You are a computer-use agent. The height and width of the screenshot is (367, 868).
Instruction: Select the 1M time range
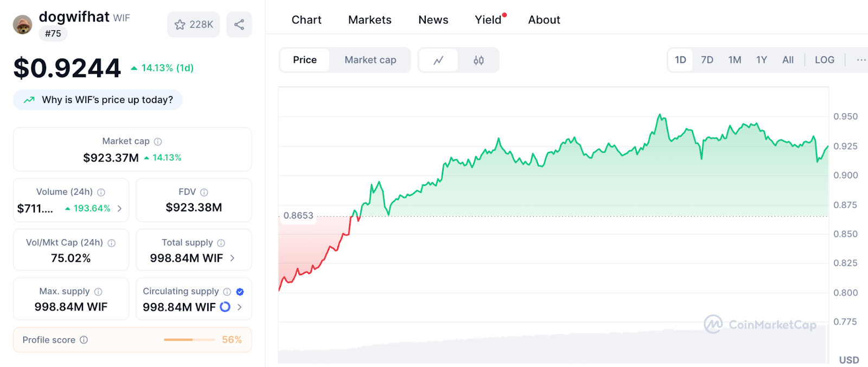point(735,60)
